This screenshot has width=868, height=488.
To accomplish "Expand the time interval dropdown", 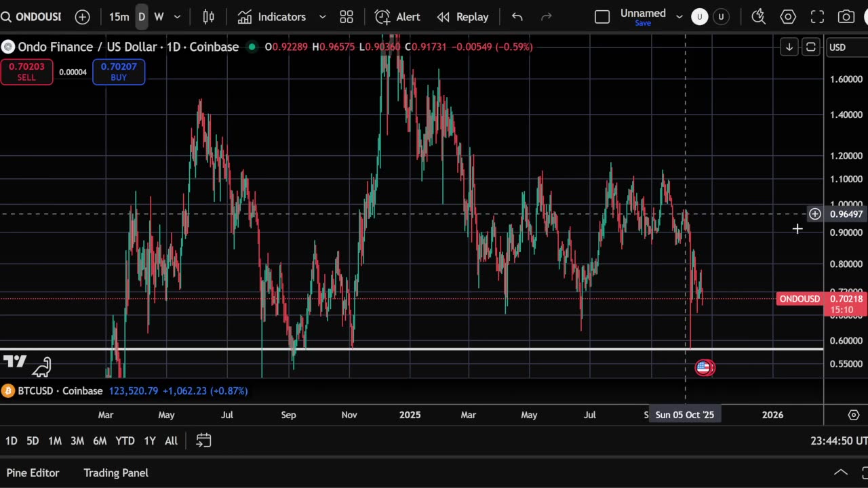I will 177,17.
